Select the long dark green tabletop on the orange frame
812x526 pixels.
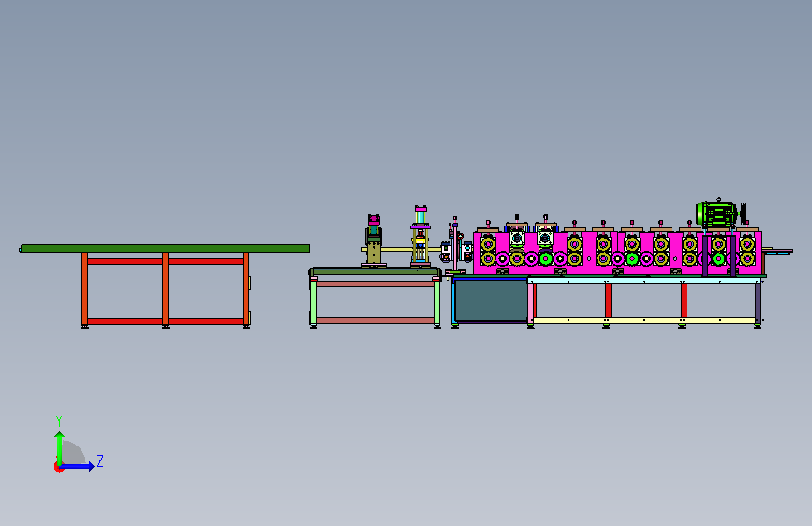point(165,249)
